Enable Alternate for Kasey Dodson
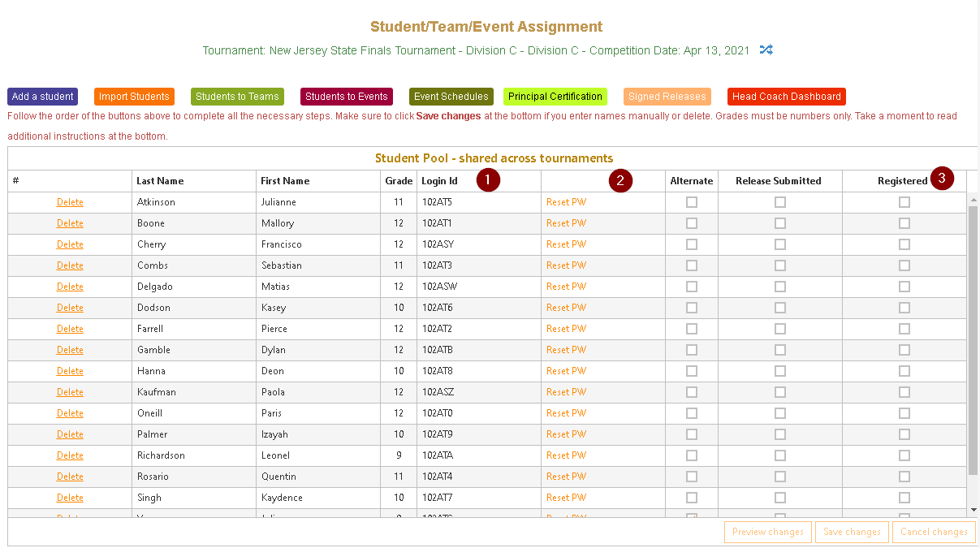980x548 pixels. click(692, 308)
